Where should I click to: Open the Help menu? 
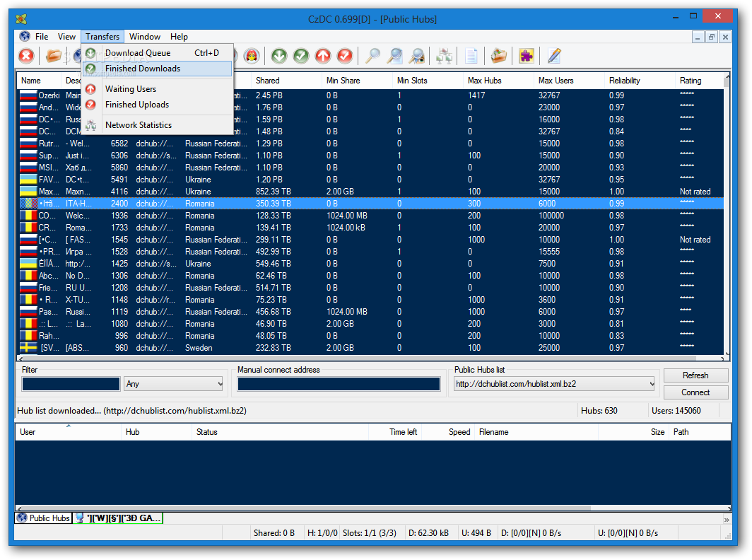tap(179, 37)
